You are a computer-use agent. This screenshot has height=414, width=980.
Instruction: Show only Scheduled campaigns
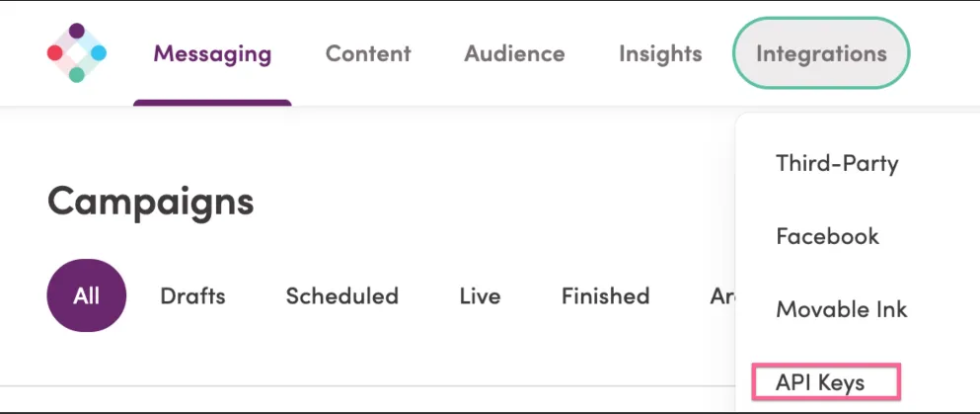[341, 295]
